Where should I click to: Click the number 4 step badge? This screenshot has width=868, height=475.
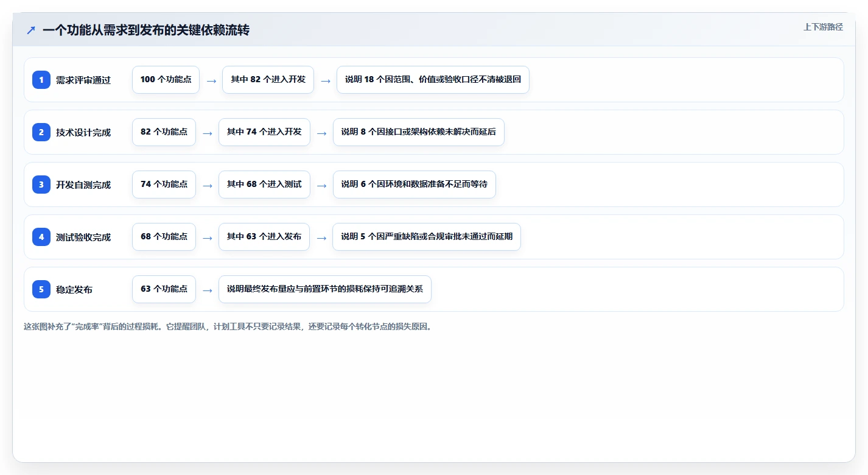click(41, 237)
